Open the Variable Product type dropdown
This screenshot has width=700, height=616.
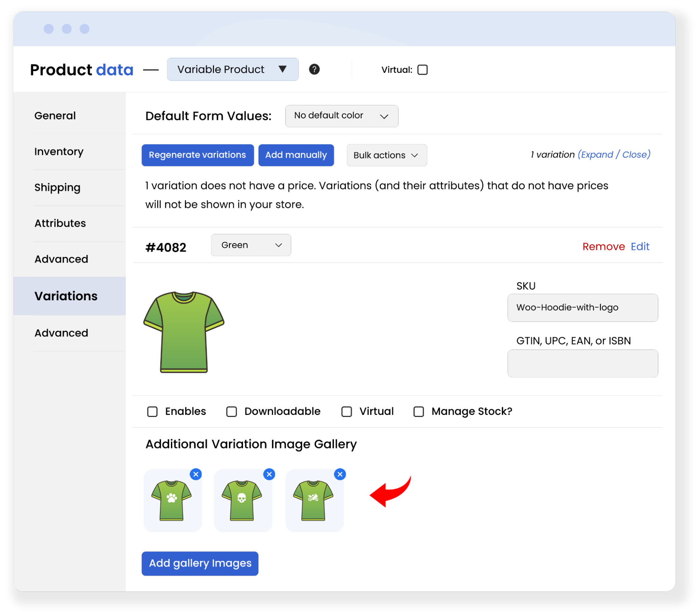[233, 69]
